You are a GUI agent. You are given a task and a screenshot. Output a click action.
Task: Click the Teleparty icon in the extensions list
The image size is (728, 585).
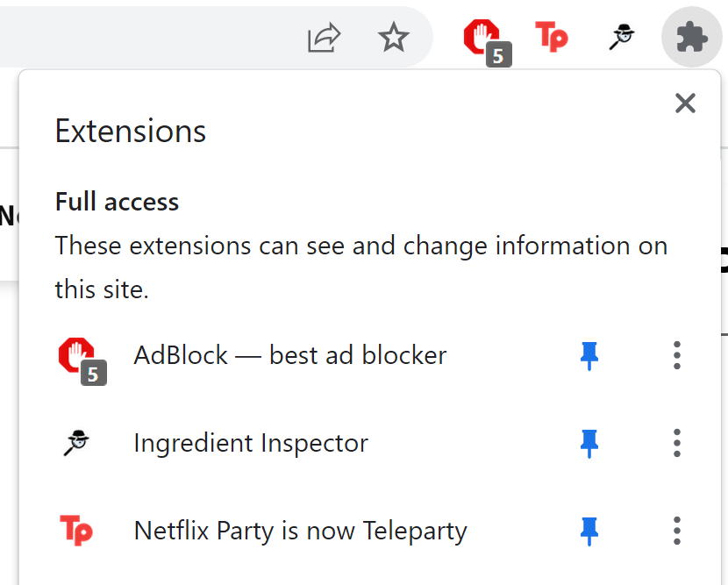pyautogui.click(x=77, y=531)
